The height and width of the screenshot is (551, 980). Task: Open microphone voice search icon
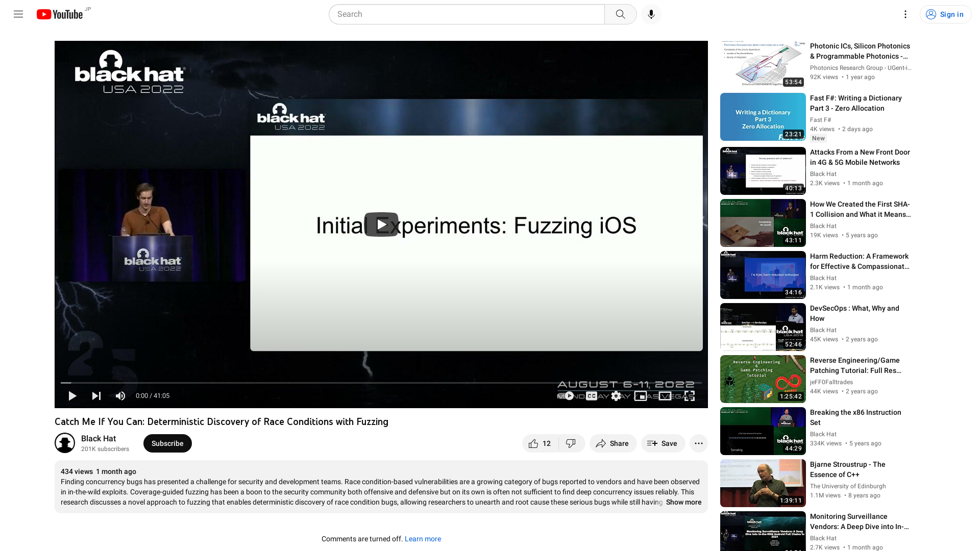point(650,14)
